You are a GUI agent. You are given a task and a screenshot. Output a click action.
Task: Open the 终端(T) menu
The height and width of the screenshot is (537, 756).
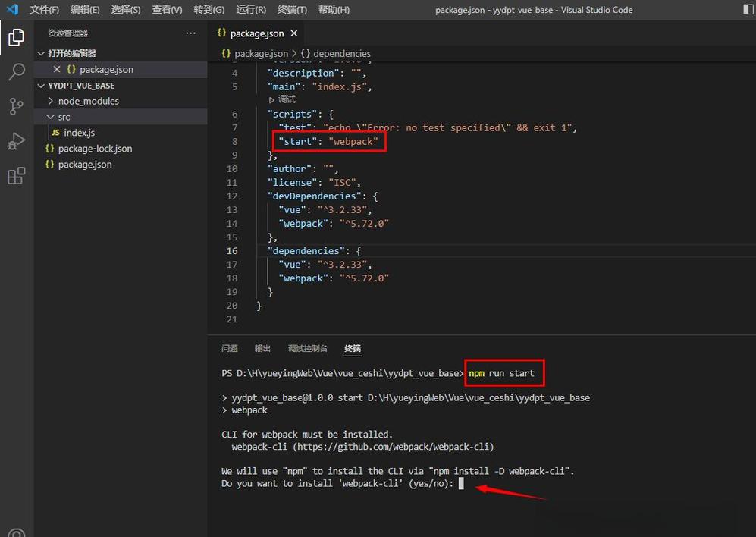292,10
